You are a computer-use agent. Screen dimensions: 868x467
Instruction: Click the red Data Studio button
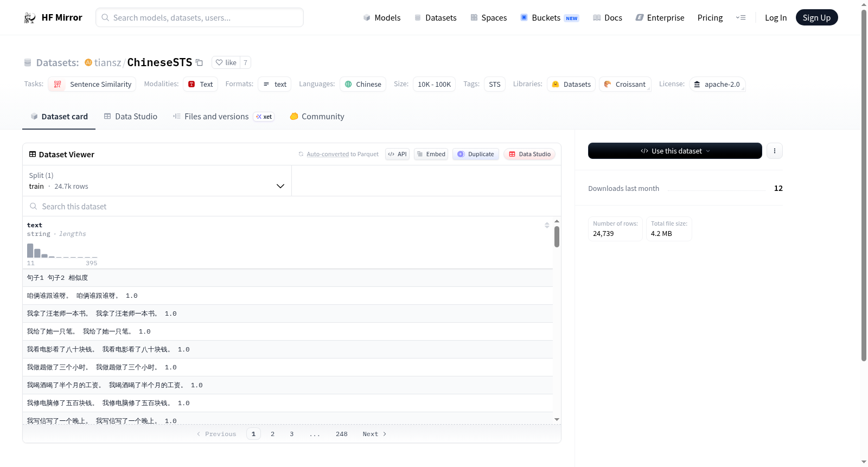point(529,154)
